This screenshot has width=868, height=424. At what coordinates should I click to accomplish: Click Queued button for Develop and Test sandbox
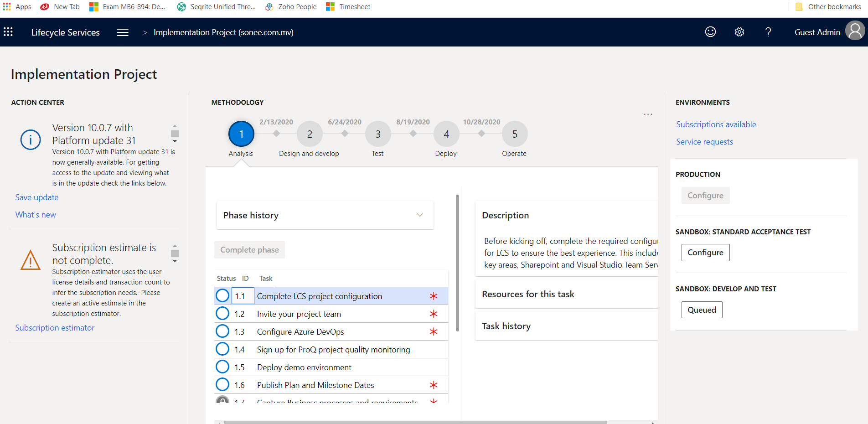pyautogui.click(x=702, y=310)
